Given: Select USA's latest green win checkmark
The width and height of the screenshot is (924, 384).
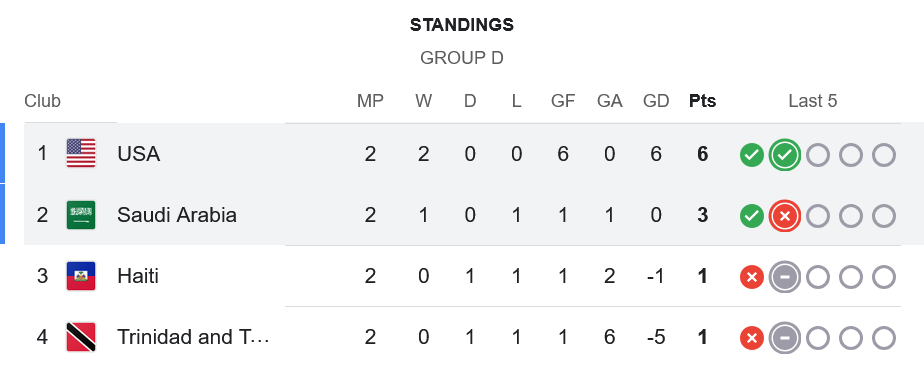Looking at the screenshot, I should [x=784, y=155].
